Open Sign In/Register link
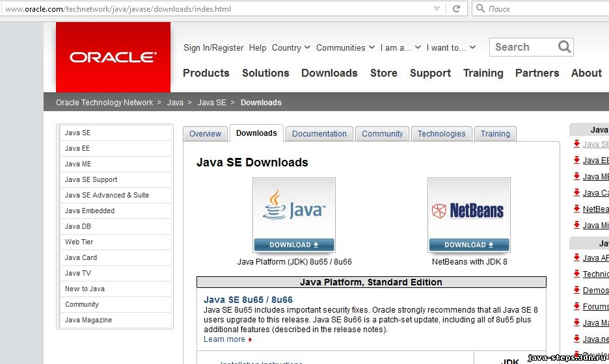Viewport: 609px width, 364px height. [213, 47]
